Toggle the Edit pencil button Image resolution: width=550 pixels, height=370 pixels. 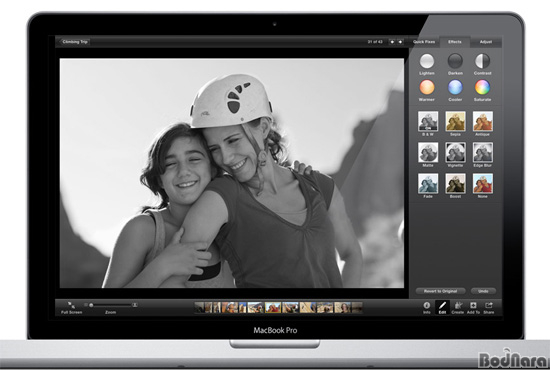click(442, 308)
